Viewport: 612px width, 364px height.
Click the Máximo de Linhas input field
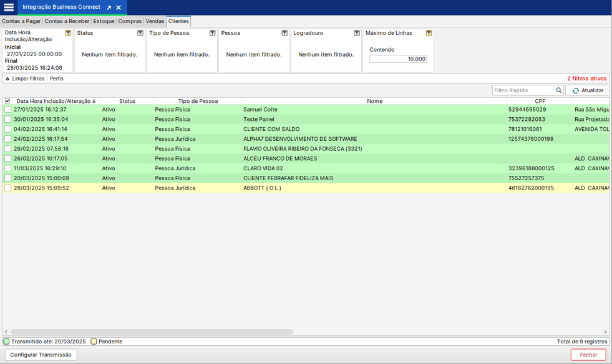[x=398, y=59]
